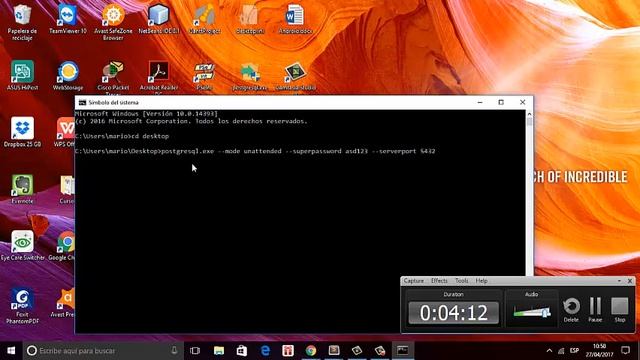Viewport: 640px width, 360px height.
Task: Click the Cortana search box
Action: click(104, 350)
